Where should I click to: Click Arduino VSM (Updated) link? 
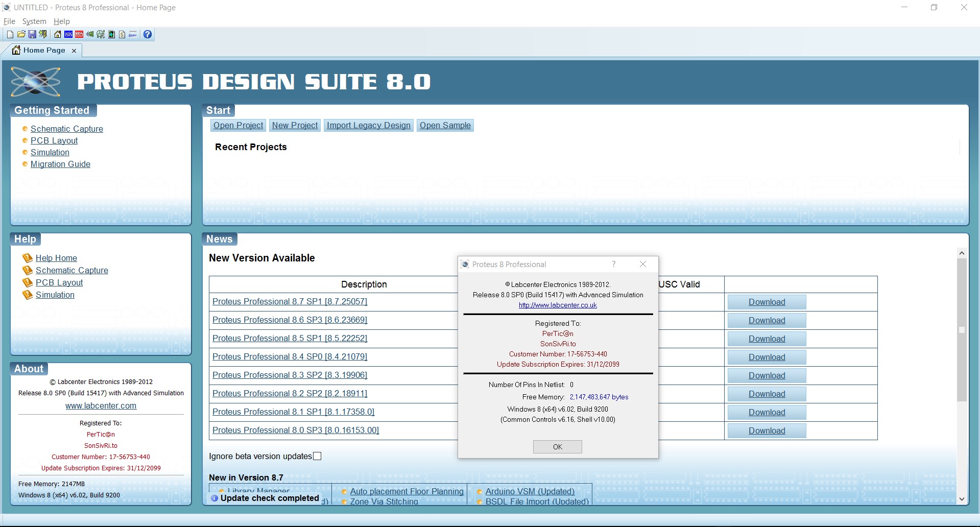(x=530, y=491)
